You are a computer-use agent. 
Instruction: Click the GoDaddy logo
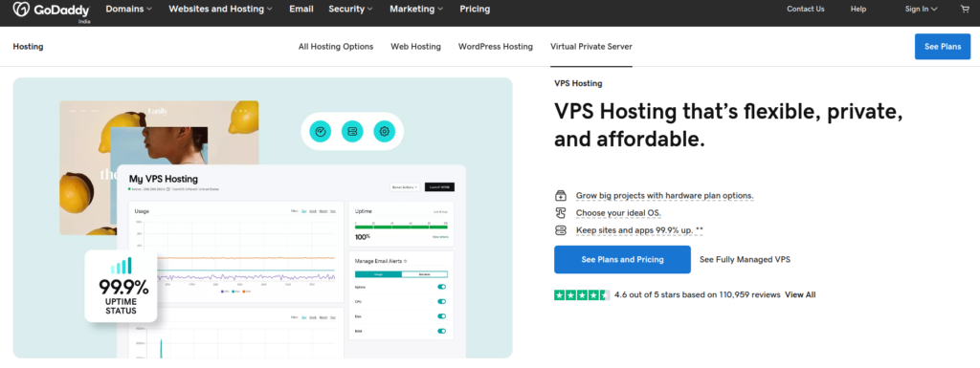[x=52, y=11]
